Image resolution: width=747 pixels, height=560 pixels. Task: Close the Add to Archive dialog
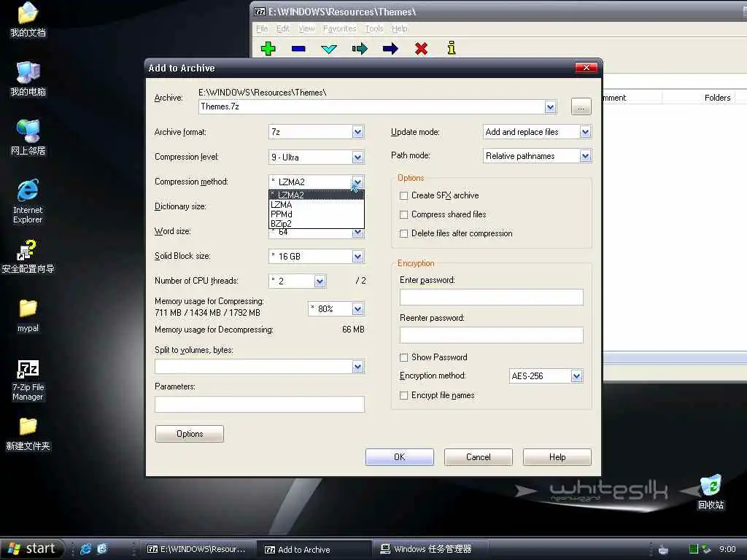pyautogui.click(x=587, y=68)
